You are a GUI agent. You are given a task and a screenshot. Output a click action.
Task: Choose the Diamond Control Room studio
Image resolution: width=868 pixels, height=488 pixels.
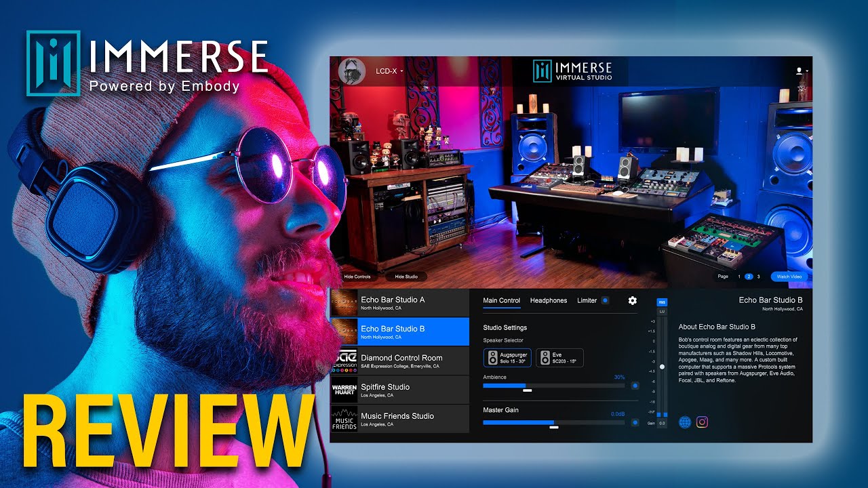[x=399, y=361]
